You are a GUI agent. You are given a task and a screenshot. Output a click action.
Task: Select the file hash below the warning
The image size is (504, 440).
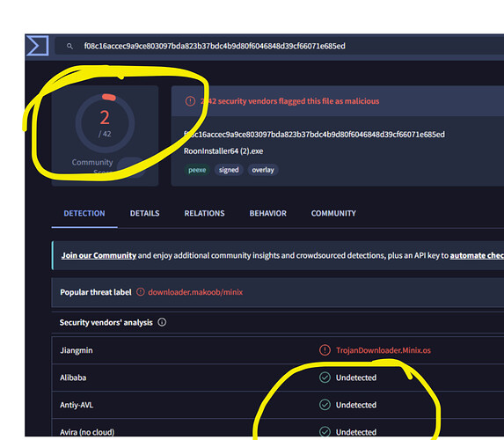point(314,135)
